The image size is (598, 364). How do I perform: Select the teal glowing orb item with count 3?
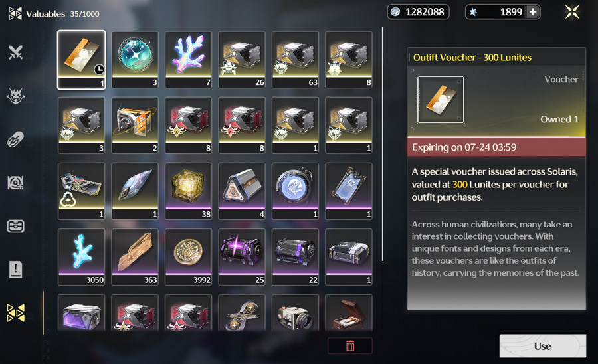pyautogui.click(x=135, y=60)
